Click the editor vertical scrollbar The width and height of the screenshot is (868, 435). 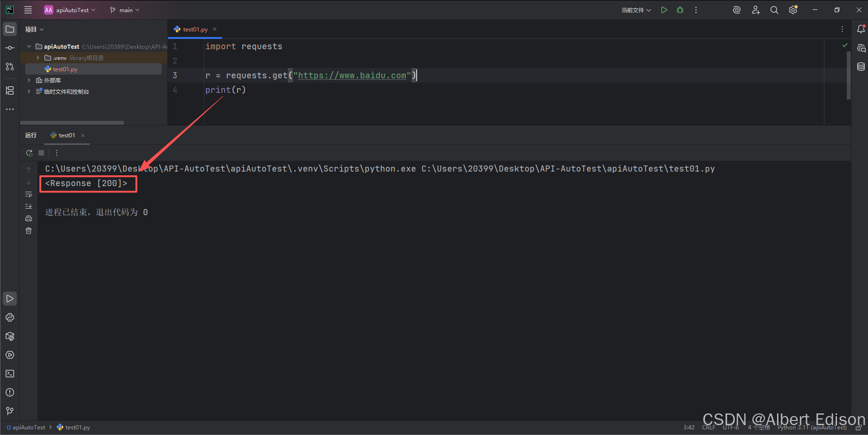849,75
